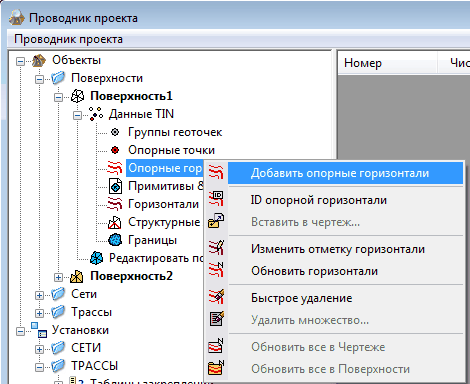Viewport: 470px width, 384px height.
Task: Select the Данные TIN tree label
Action: coord(141,114)
